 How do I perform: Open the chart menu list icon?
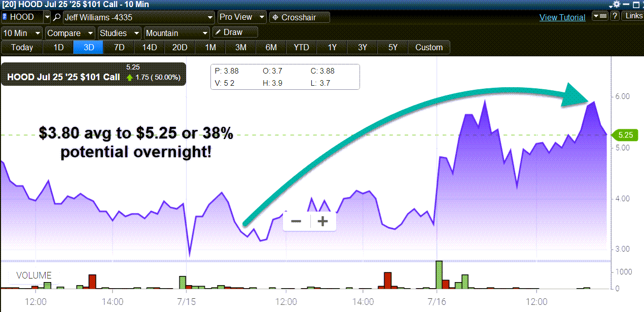coord(600,16)
